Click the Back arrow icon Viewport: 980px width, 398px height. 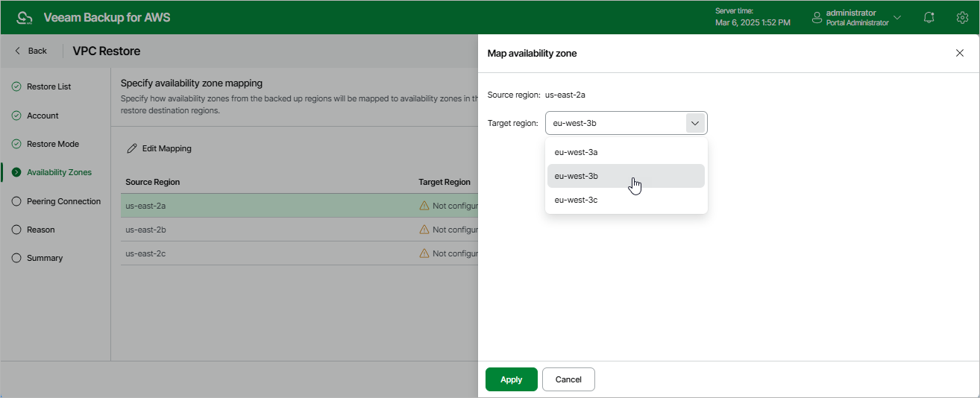pos(18,51)
